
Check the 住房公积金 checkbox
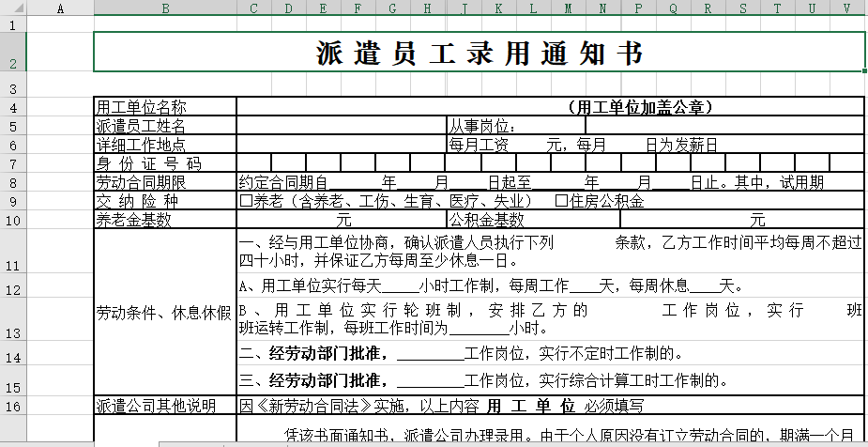(560, 201)
